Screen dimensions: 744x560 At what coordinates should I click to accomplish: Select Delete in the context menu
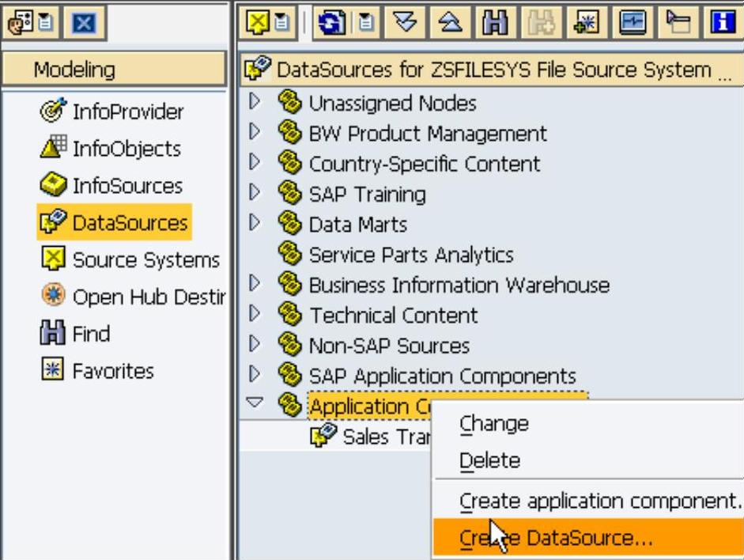click(489, 460)
